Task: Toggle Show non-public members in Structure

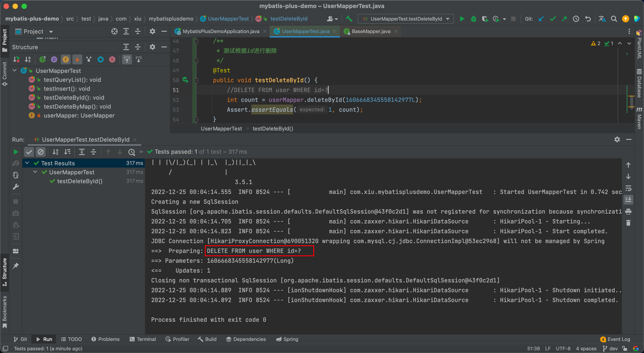Action: 77,59
